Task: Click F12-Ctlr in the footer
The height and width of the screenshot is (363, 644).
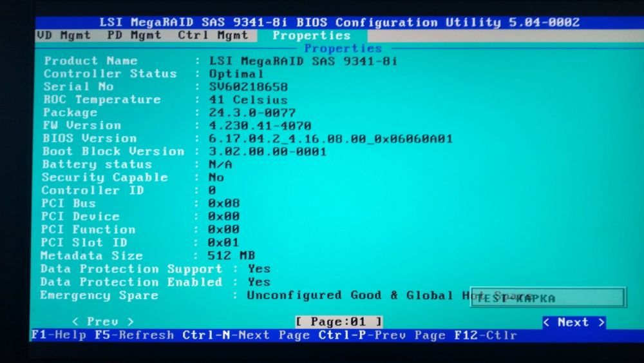Action: [486, 335]
